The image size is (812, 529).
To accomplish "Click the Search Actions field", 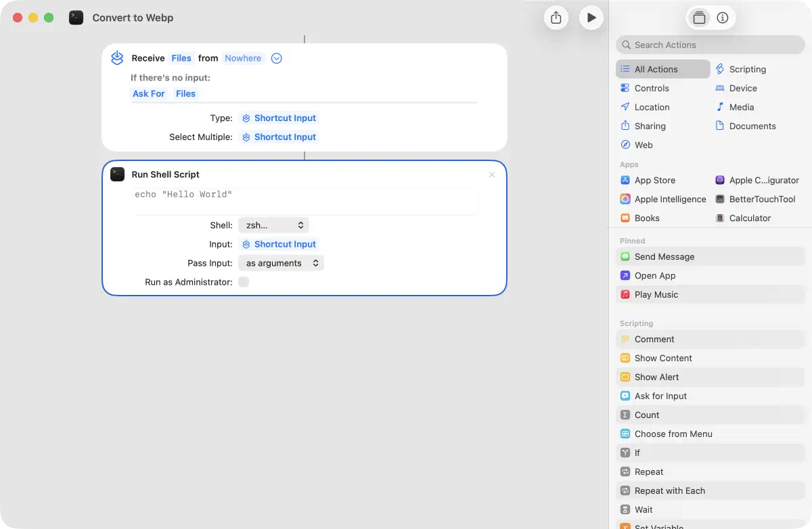I will (710, 45).
